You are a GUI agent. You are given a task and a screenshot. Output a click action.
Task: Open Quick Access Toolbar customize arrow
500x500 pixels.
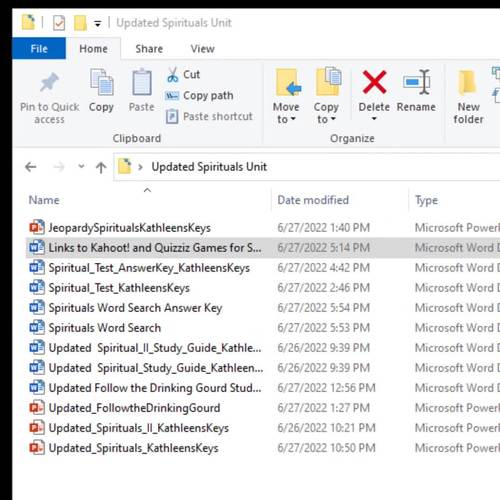click(x=98, y=24)
